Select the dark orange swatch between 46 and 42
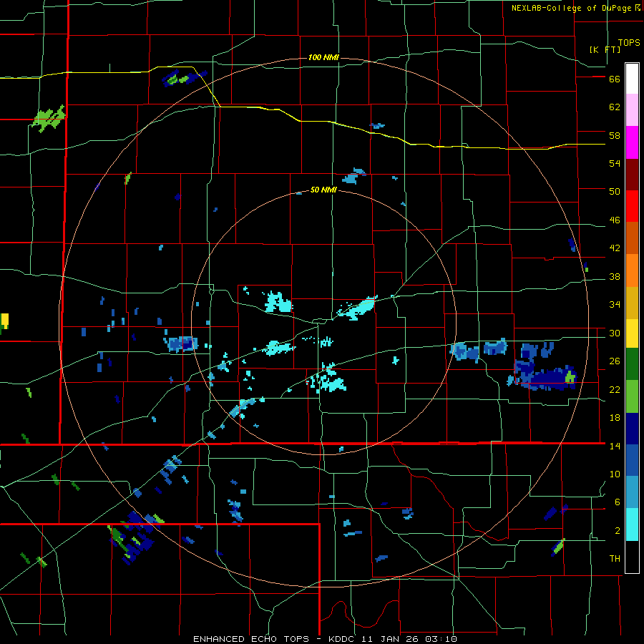 click(632, 238)
